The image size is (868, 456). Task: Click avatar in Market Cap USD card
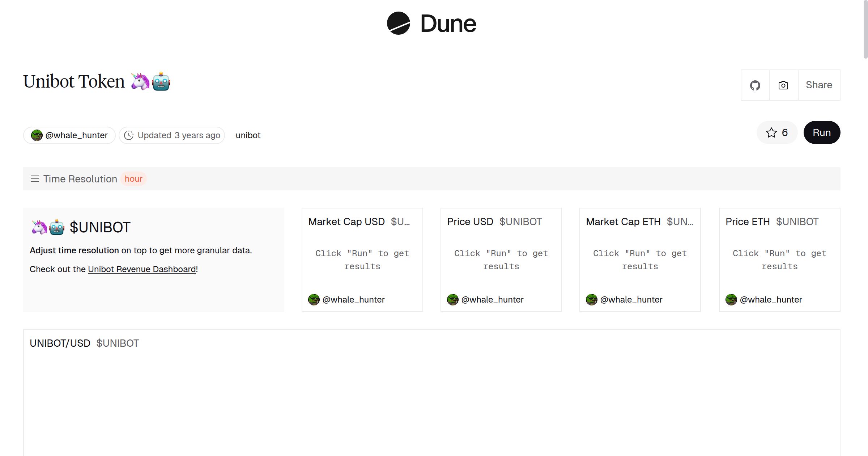[x=314, y=300]
